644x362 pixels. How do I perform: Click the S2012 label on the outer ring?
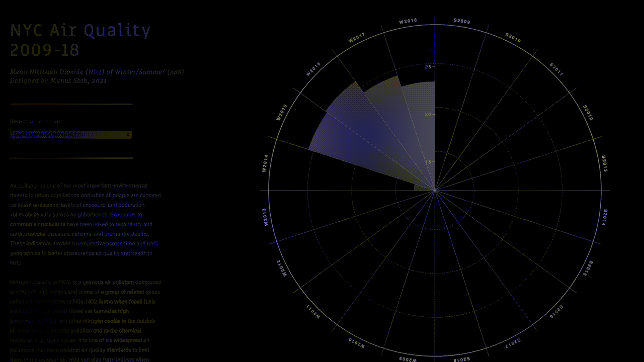(588, 113)
